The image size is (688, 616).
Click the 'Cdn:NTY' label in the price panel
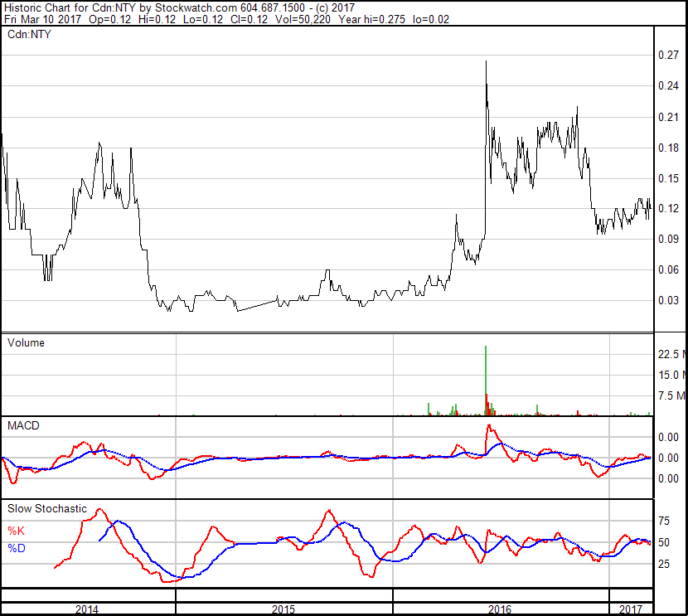[29, 34]
